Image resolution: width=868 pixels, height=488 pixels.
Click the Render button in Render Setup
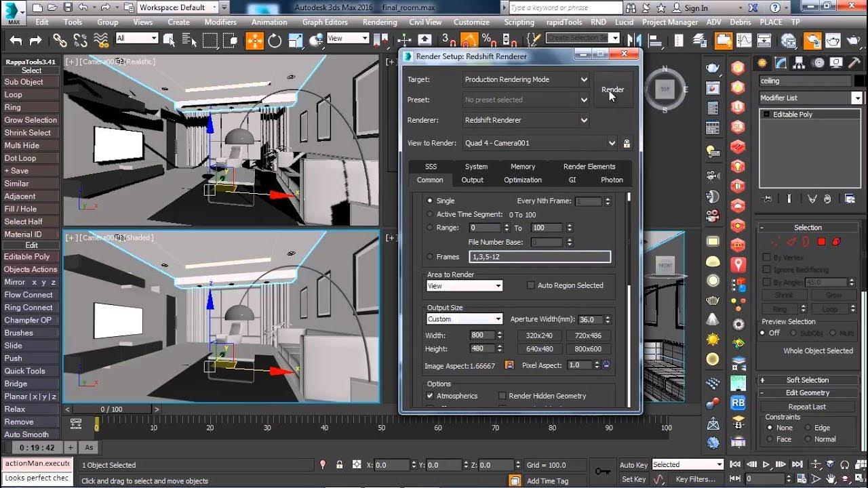point(612,89)
